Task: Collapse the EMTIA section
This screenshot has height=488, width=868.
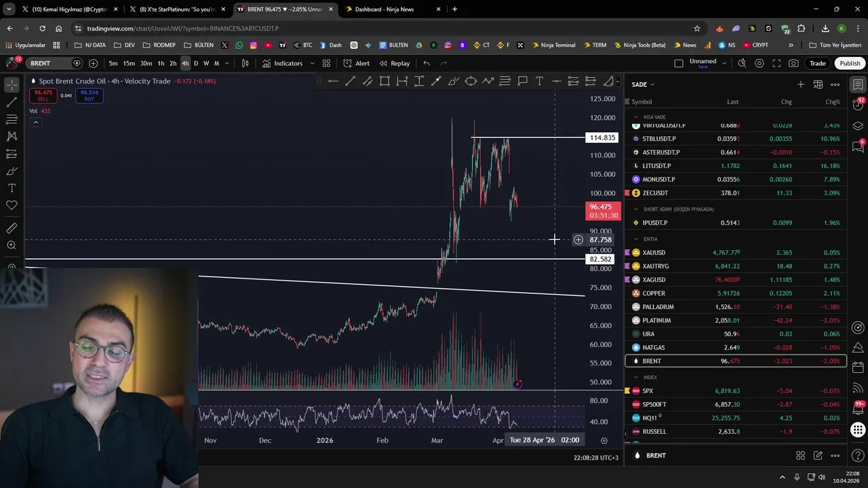Action: click(636, 239)
